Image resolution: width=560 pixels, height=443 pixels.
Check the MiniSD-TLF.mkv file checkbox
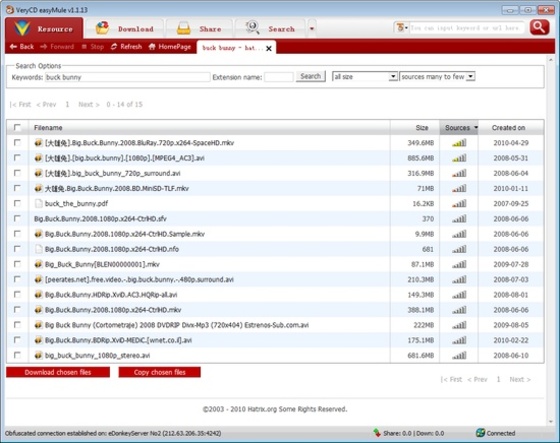click(x=17, y=188)
